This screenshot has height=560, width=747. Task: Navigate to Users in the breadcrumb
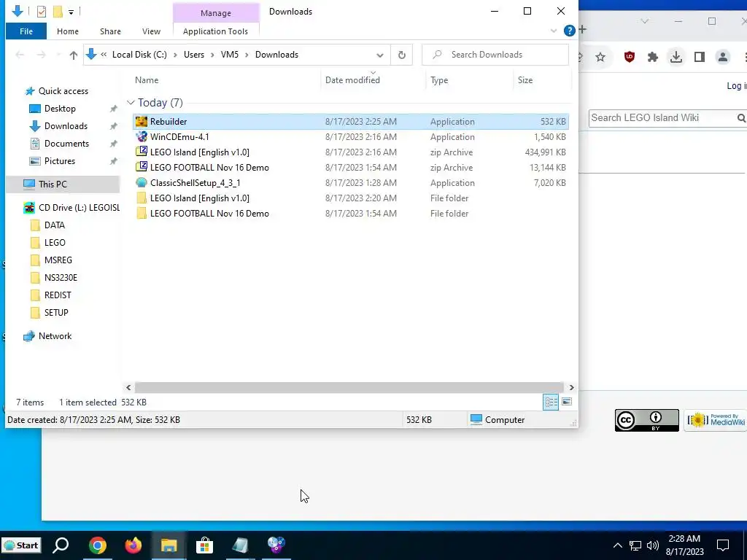point(194,54)
